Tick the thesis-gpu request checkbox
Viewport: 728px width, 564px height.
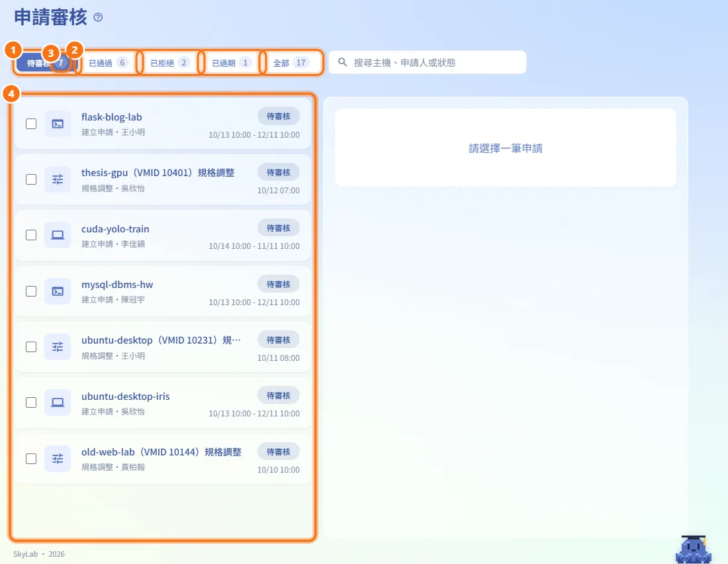pyautogui.click(x=31, y=179)
